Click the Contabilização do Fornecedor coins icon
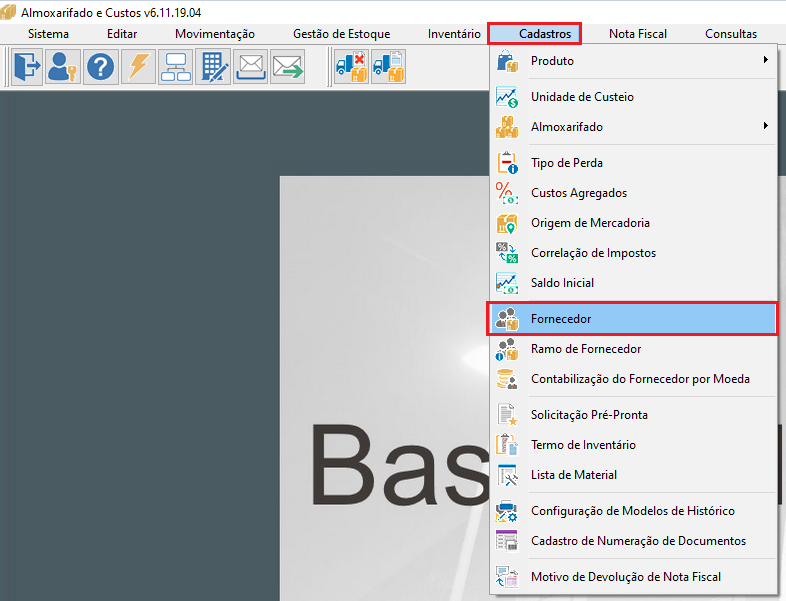The width and height of the screenshot is (786, 601). point(507,379)
